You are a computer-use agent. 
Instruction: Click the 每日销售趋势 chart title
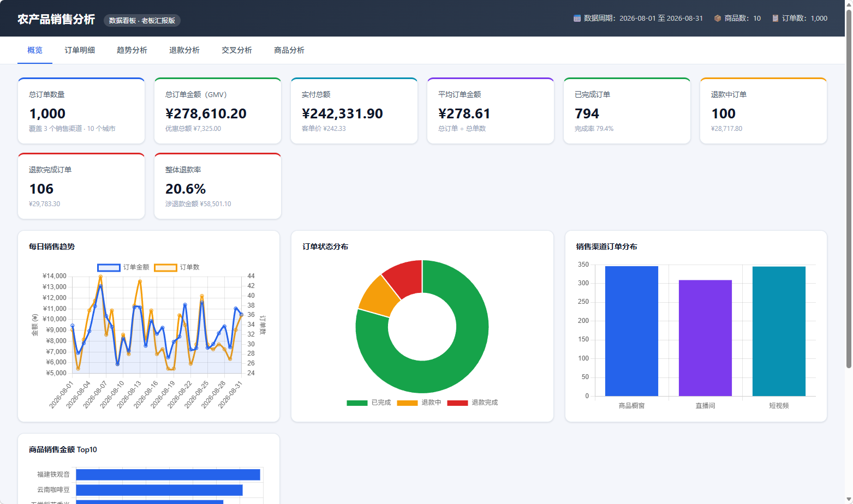pyautogui.click(x=52, y=247)
